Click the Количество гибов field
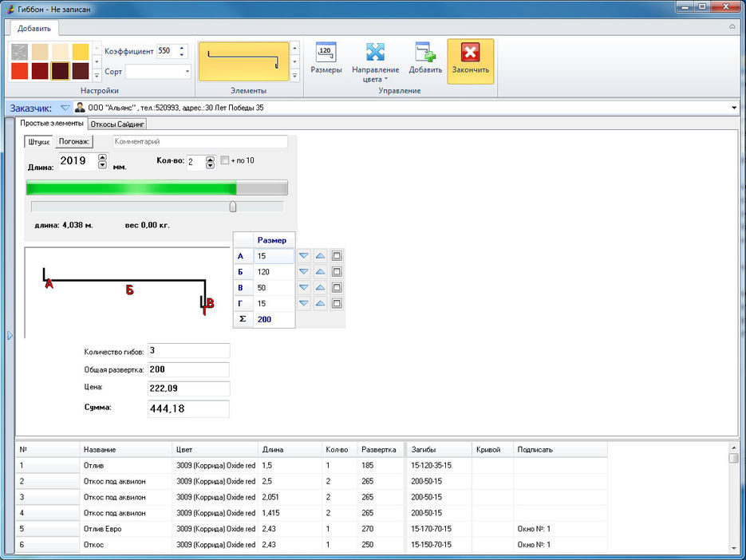Viewport: 746px width, 560px height. 188,351
